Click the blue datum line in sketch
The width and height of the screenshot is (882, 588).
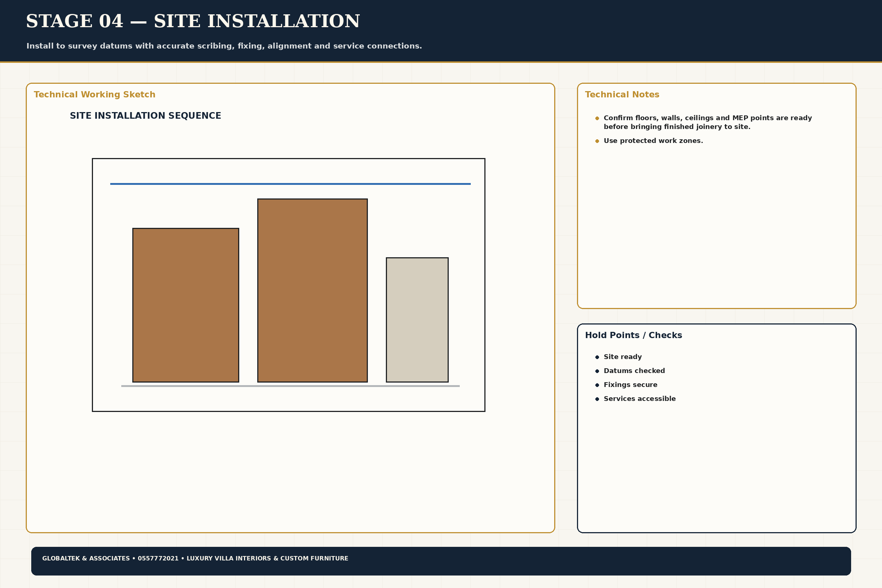290,184
